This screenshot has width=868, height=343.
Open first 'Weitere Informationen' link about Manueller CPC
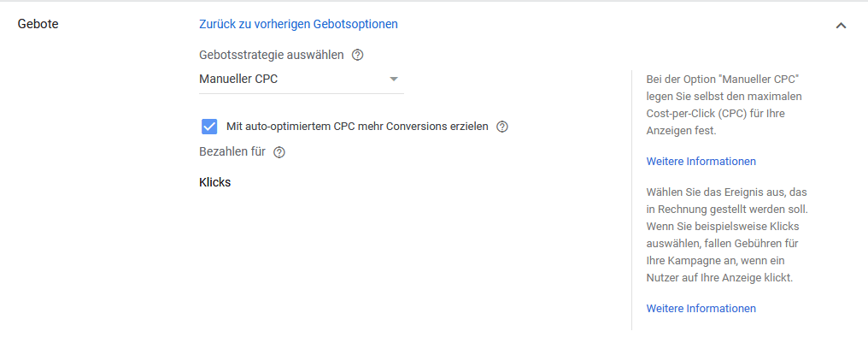(701, 162)
